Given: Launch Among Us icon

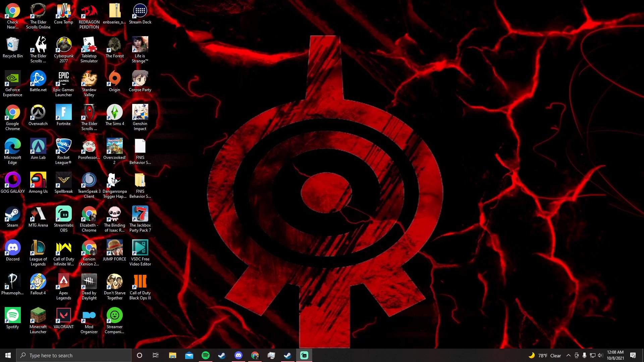Looking at the screenshot, I should pos(38,183).
